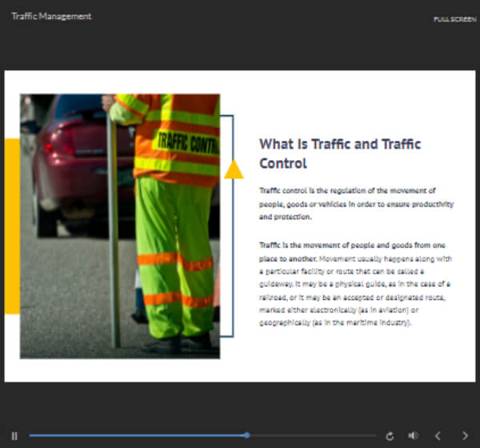Advance to the next slide arrow
The height and width of the screenshot is (448, 480).
[465, 435]
